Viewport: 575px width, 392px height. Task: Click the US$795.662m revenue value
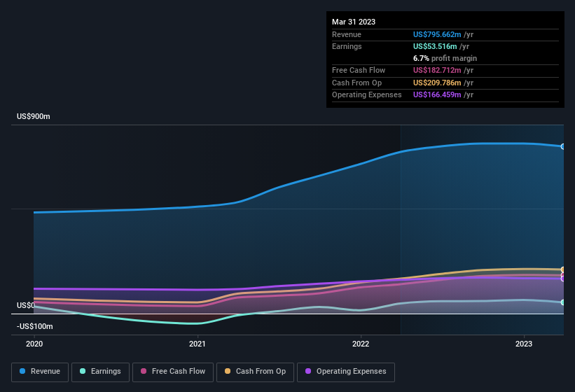point(437,34)
